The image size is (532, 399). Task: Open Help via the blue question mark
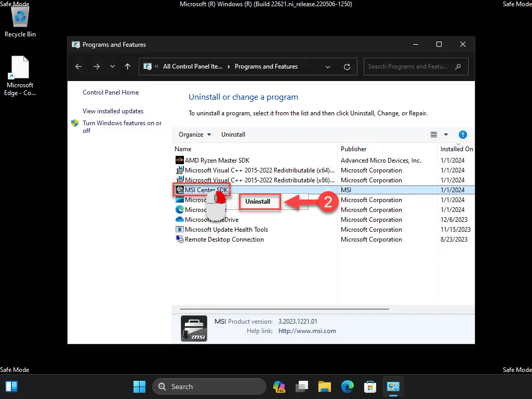click(x=462, y=135)
